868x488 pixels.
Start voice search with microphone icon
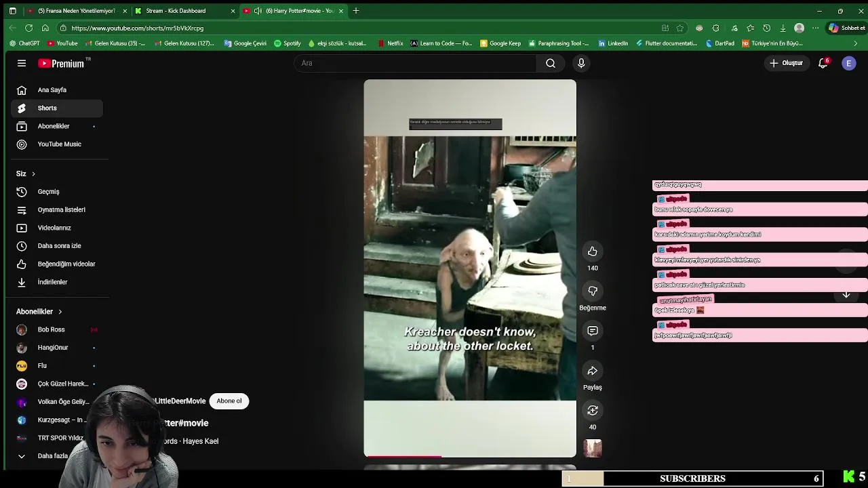point(581,63)
